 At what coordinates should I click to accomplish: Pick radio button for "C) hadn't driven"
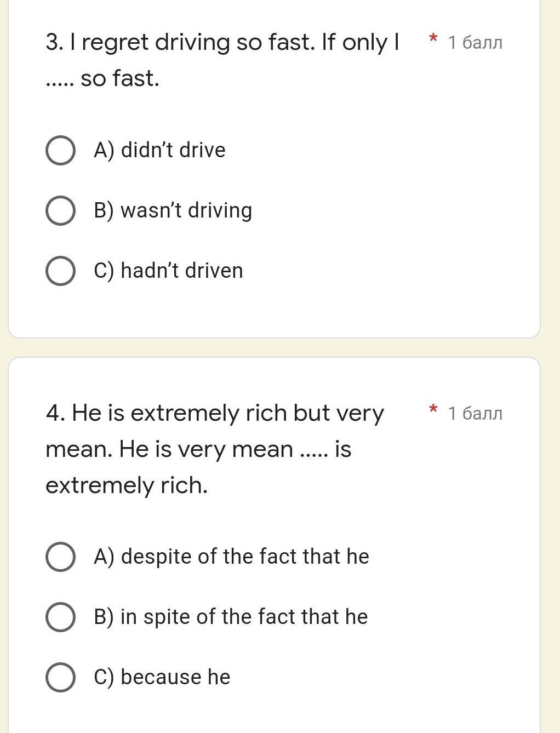point(60,271)
